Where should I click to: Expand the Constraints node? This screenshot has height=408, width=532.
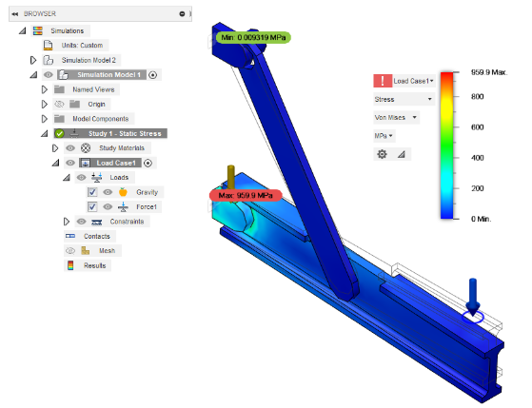67,222
